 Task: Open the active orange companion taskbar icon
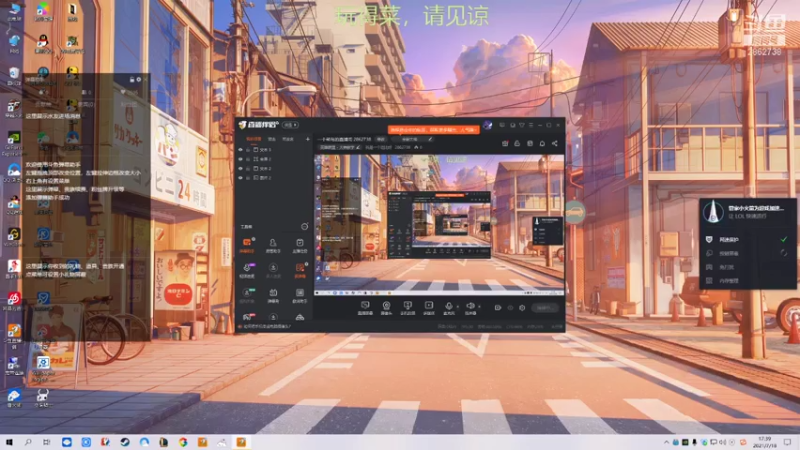(241, 442)
